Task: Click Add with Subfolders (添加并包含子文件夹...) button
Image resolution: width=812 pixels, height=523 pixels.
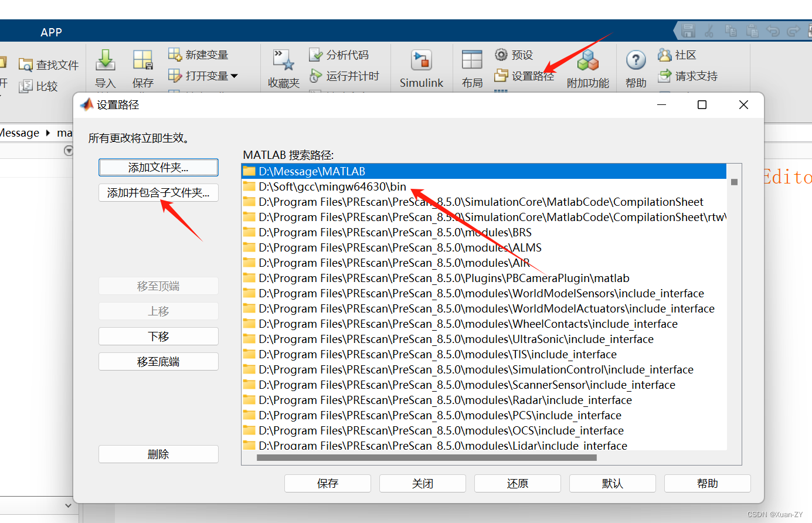Action: 158,193
